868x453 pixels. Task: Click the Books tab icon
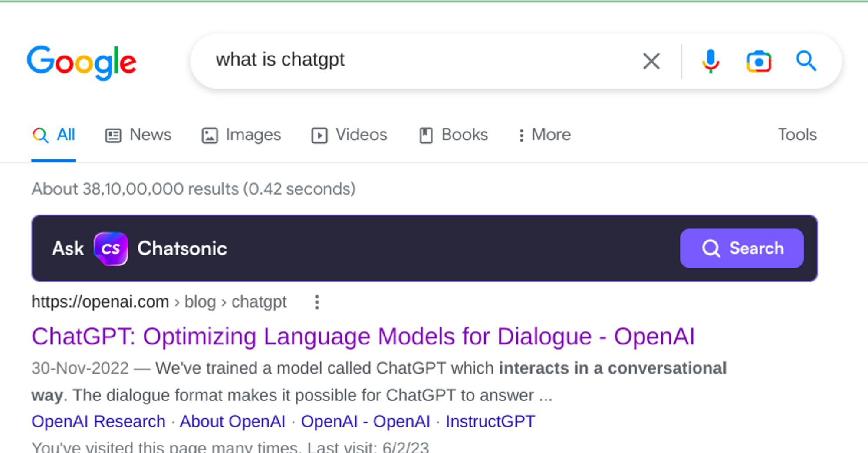tap(426, 135)
